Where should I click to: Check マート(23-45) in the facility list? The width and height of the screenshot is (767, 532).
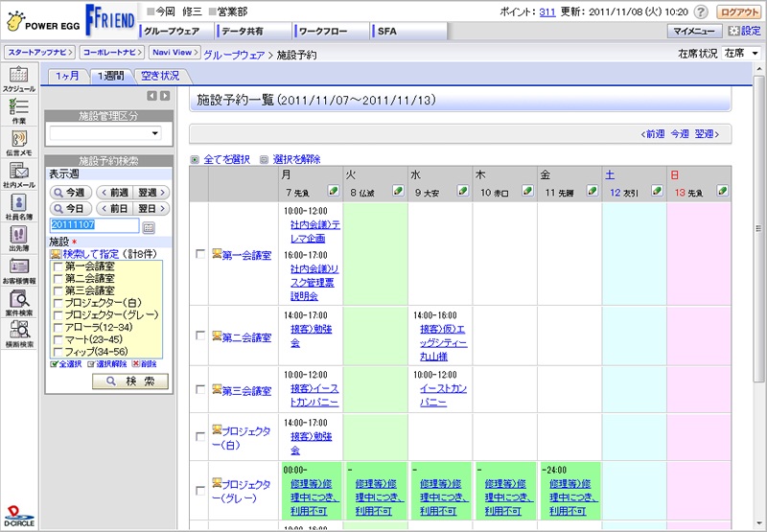[58, 340]
